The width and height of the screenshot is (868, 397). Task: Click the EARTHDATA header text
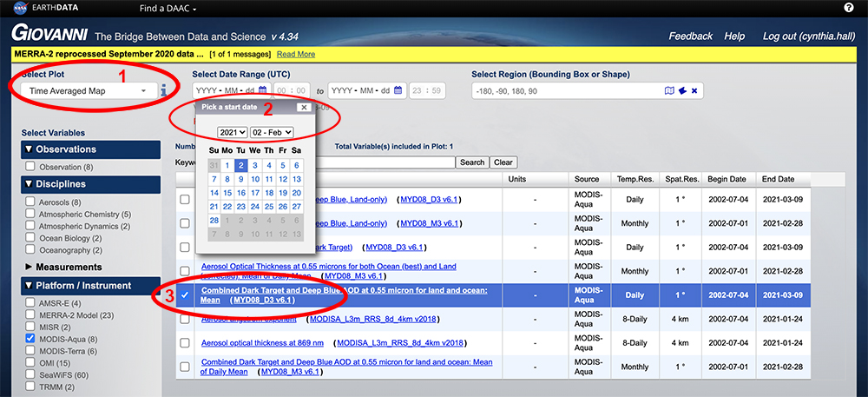57,9
